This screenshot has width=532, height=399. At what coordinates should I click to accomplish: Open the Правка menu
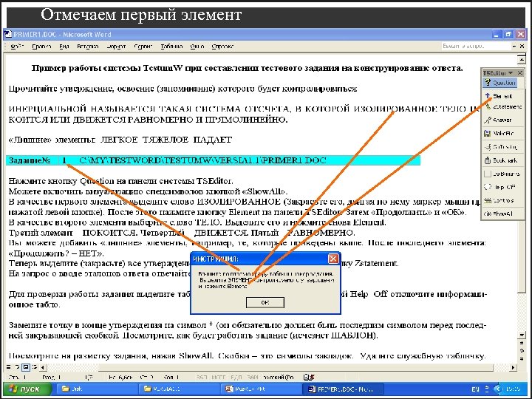tap(41, 47)
